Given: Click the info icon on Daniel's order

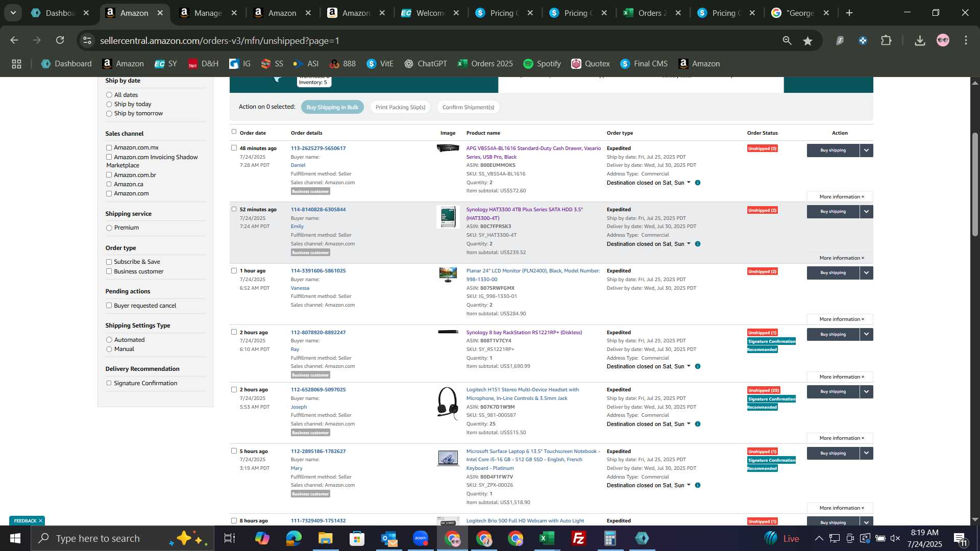Looking at the screenshot, I should (698, 183).
